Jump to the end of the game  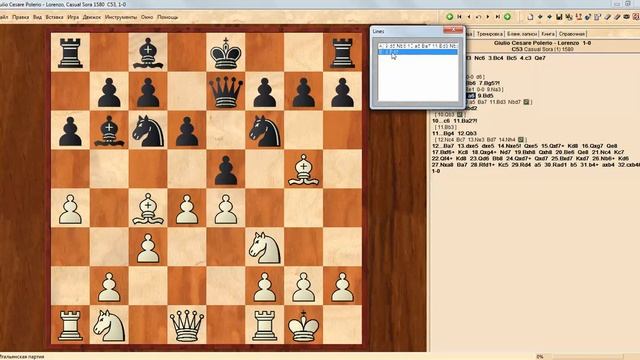coord(498,17)
